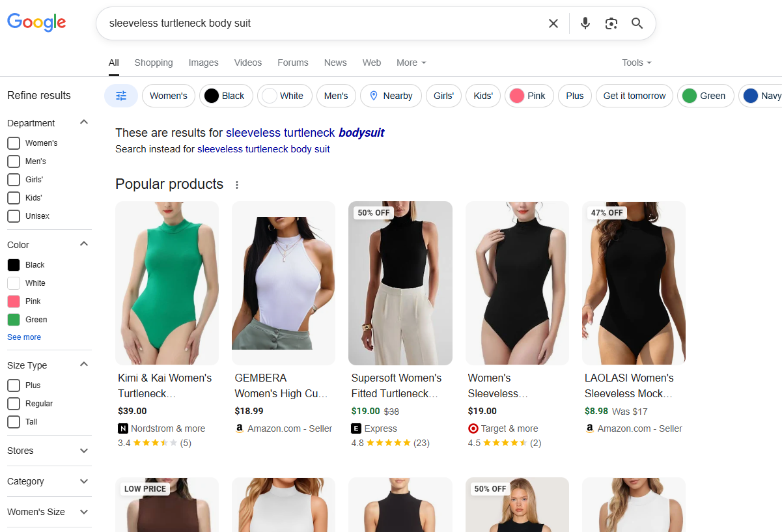Check the Plus size type checkbox

tap(14, 385)
